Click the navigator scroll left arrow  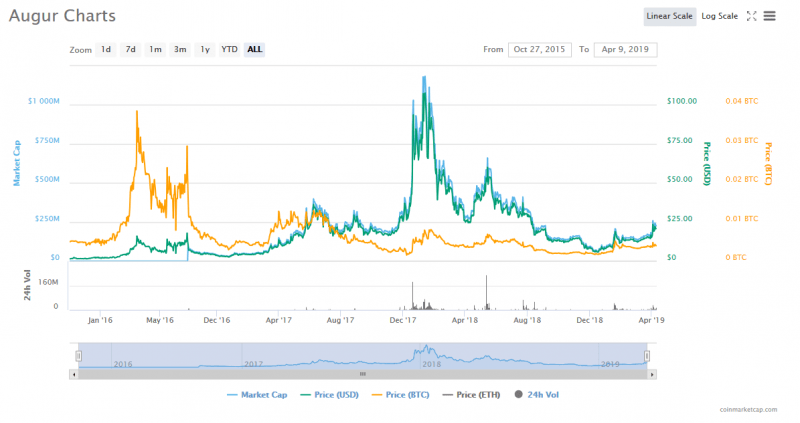pos(73,374)
